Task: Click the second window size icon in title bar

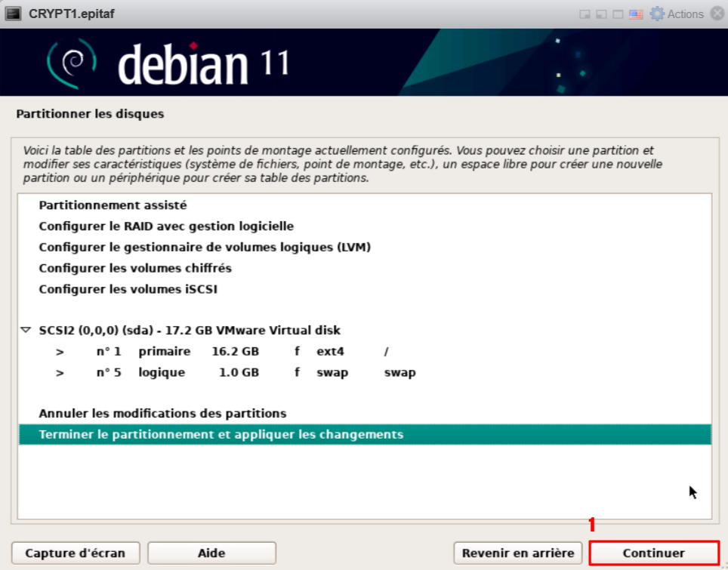Action: pos(600,14)
